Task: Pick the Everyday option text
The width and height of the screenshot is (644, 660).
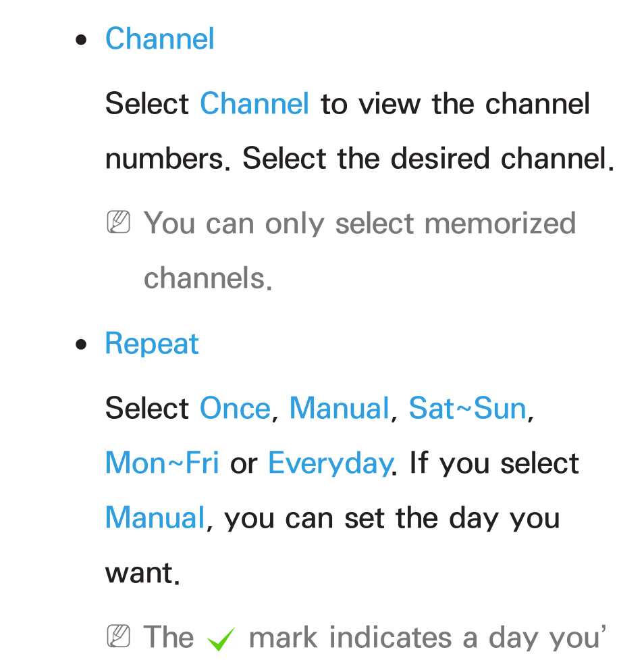Action: 330,464
